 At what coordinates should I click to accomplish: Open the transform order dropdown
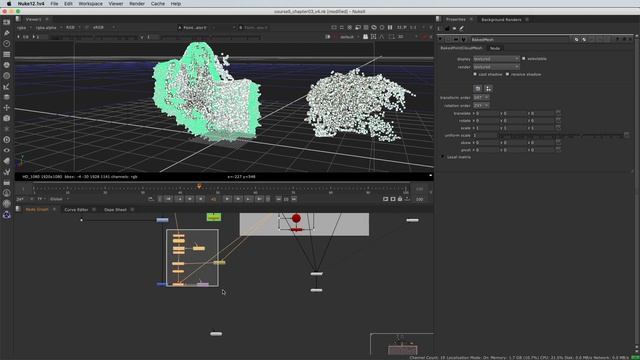pos(481,98)
